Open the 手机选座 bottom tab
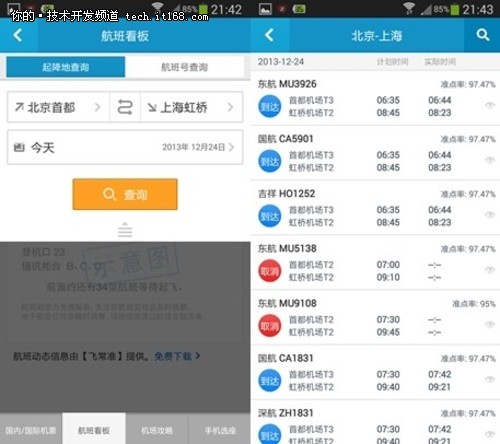 pos(220,430)
